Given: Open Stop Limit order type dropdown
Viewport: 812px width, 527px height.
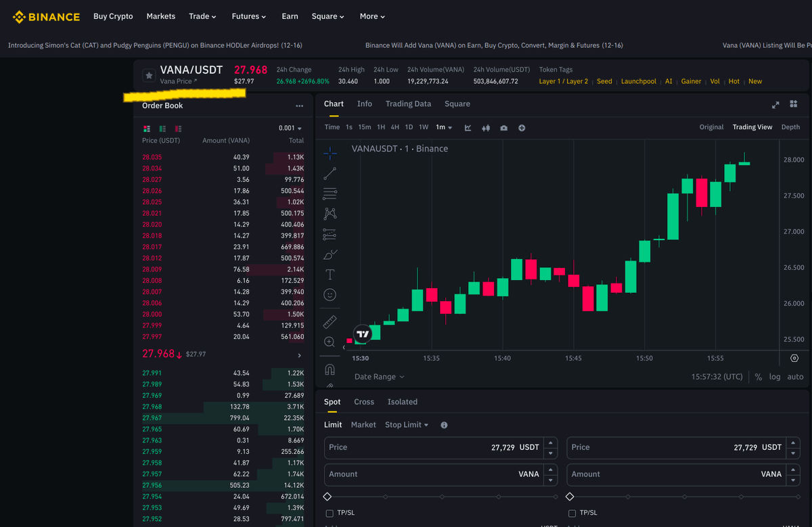Looking at the screenshot, I should point(407,425).
